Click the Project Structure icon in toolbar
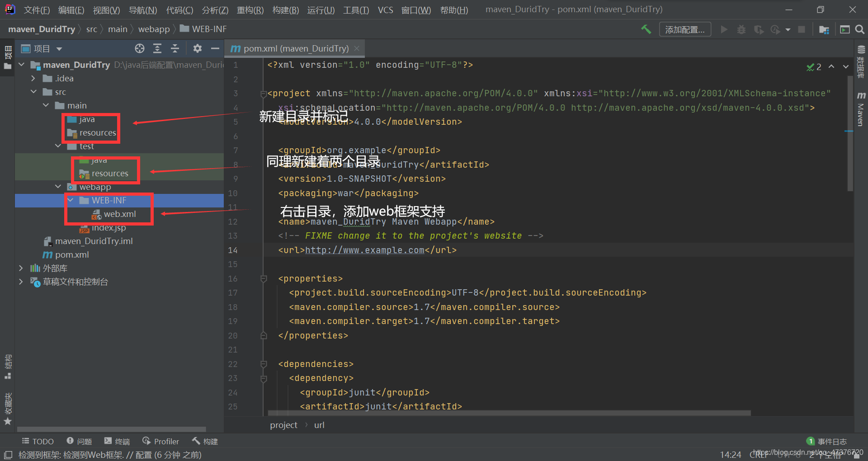 point(824,29)
